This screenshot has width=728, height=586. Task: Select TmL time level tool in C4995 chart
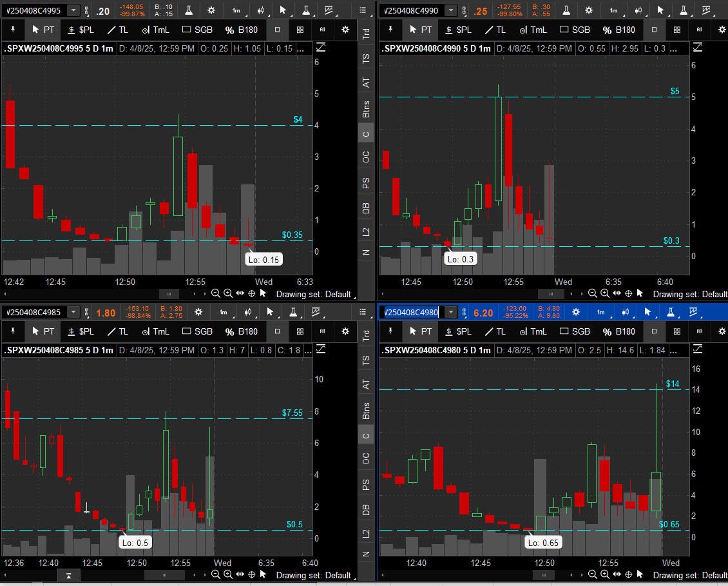point(155,30)
